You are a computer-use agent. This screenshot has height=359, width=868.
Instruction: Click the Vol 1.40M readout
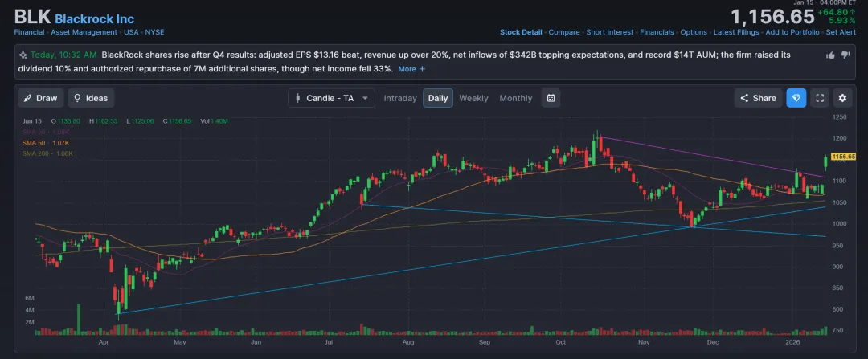[x=214, y=121]
